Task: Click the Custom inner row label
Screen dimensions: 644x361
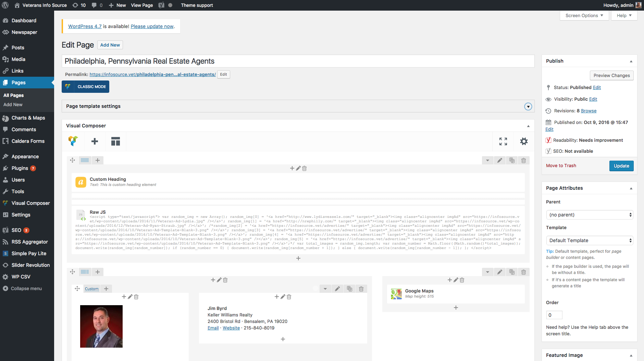Action: [x=92, y=289]
